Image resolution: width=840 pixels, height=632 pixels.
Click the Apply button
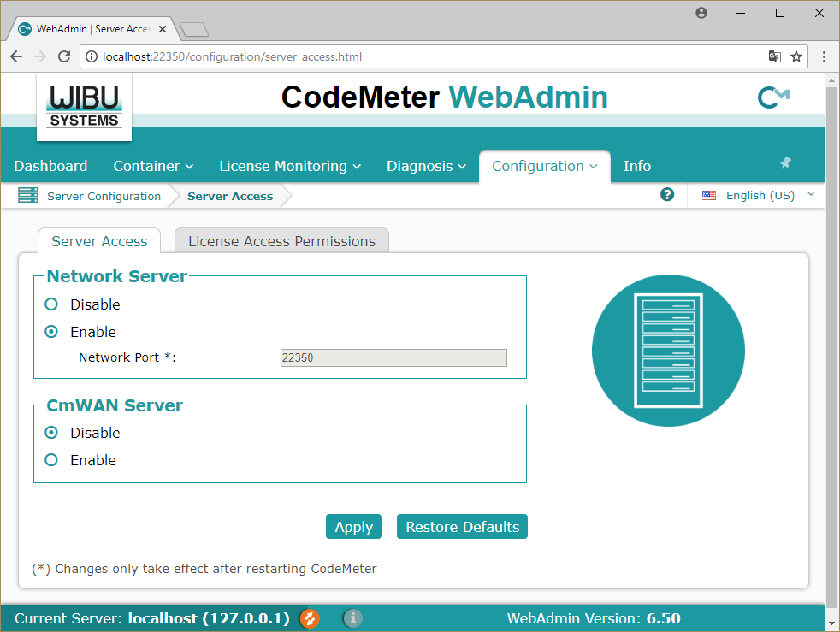(x=353, y=527)
